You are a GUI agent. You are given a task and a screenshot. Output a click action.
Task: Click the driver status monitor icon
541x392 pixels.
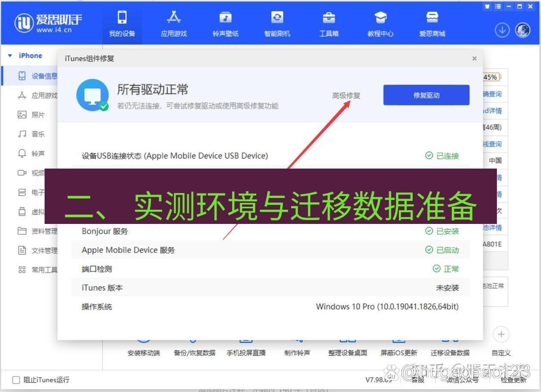click(93, 95)
